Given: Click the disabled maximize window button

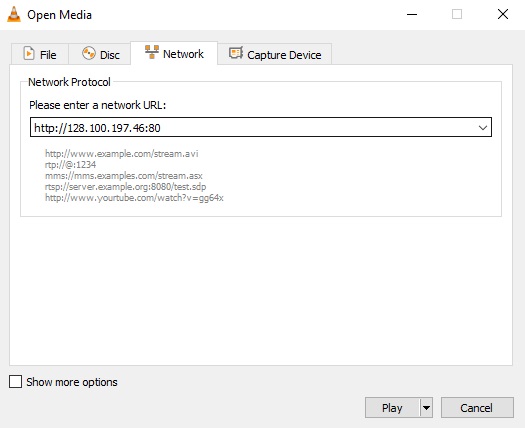Looking at the screenshot, I should 457,14.
